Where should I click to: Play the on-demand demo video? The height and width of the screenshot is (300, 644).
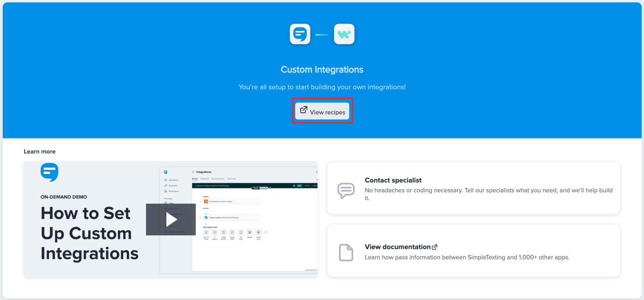point(171,219)
